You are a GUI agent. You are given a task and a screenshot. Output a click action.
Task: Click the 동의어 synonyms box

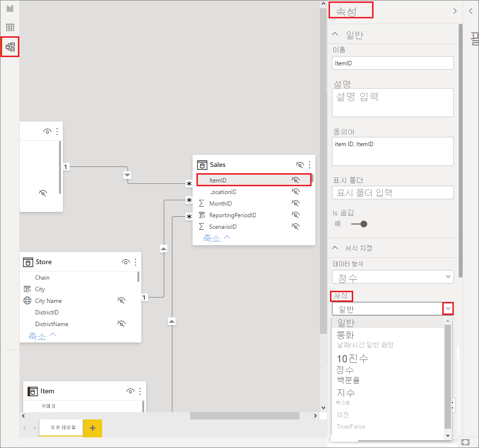click(x=393, y=151)
